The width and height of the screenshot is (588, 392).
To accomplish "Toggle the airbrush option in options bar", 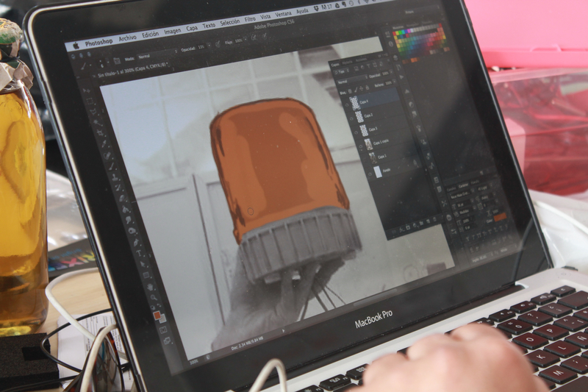I will (x=254, y=38).
